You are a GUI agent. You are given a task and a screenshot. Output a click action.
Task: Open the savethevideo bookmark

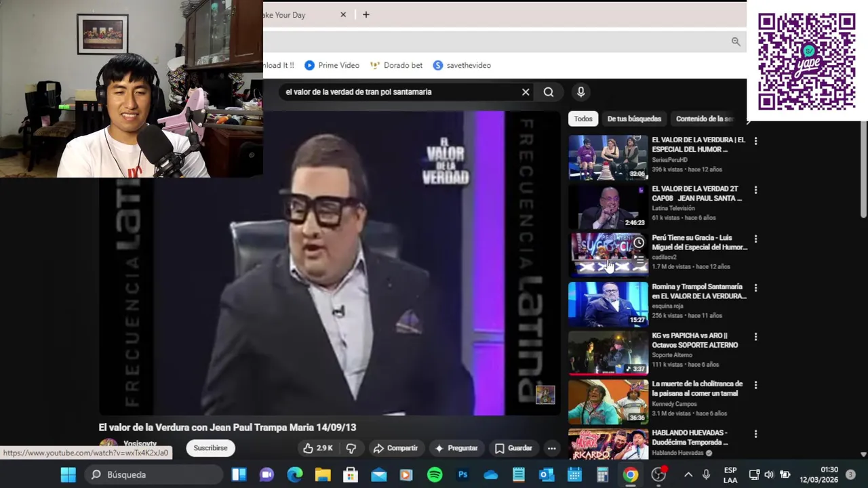(x=462, y=65)
